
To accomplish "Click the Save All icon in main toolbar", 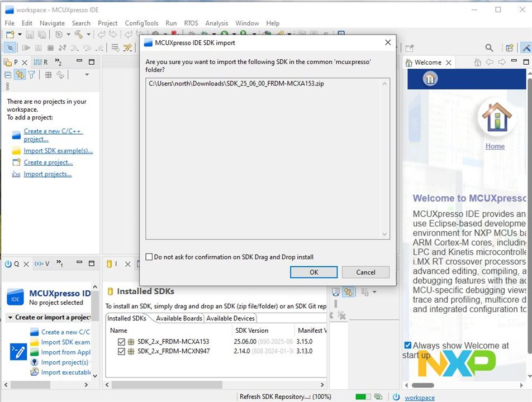I will tap(42, 34).
